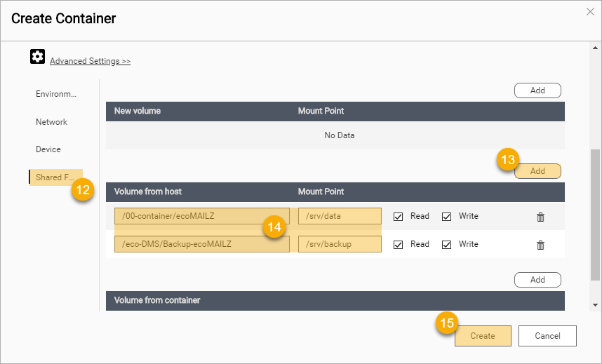This screenshot has height=364, width=602.
Task: Open the Device settings tab
Action: [48, 149]
